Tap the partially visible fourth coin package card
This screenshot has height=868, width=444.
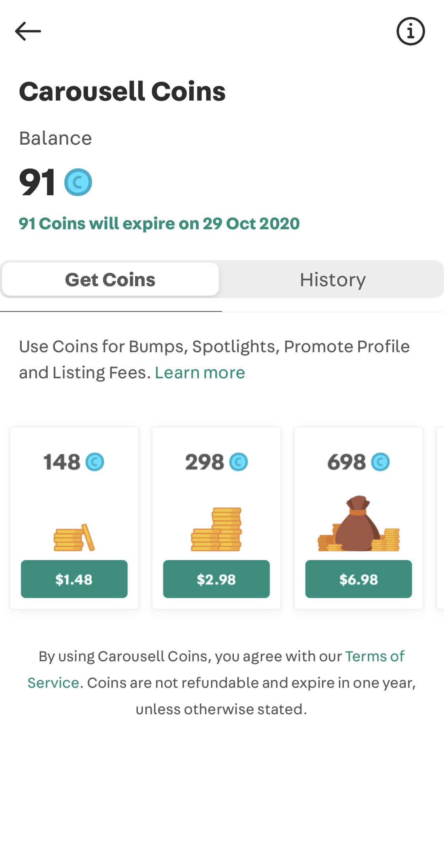(x=440, y=518)
